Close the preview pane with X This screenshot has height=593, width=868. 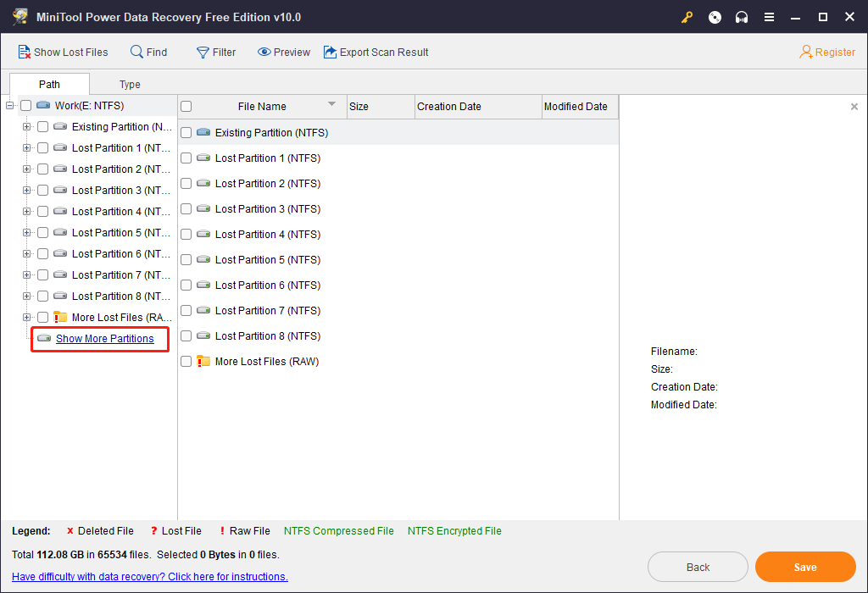point(854,107)
